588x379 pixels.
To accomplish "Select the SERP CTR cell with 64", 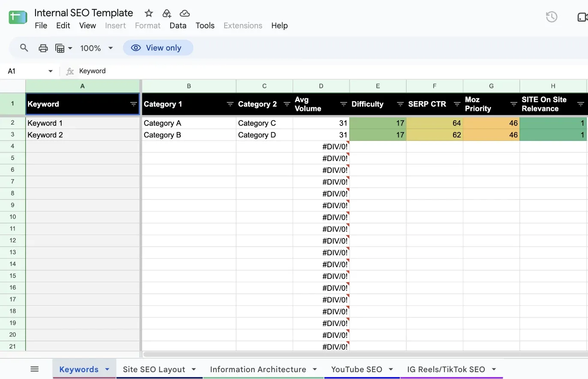I will click(x=435, y=123).
